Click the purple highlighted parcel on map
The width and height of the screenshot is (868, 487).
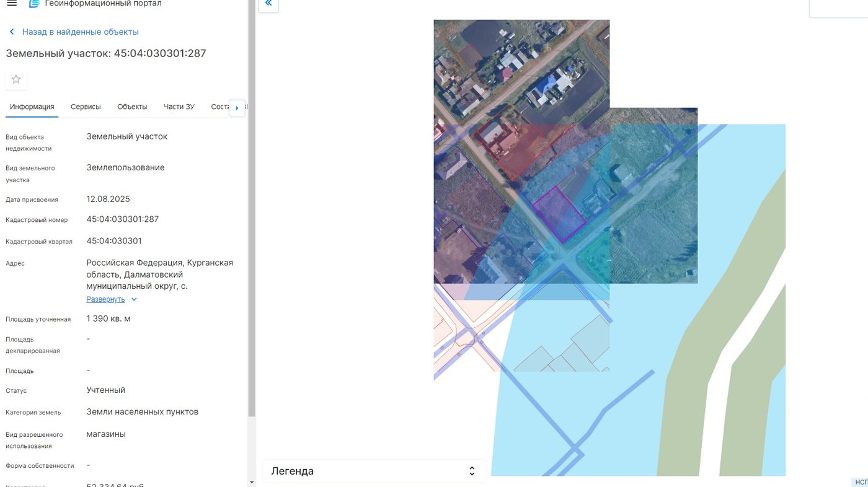(x=559, y=214)
